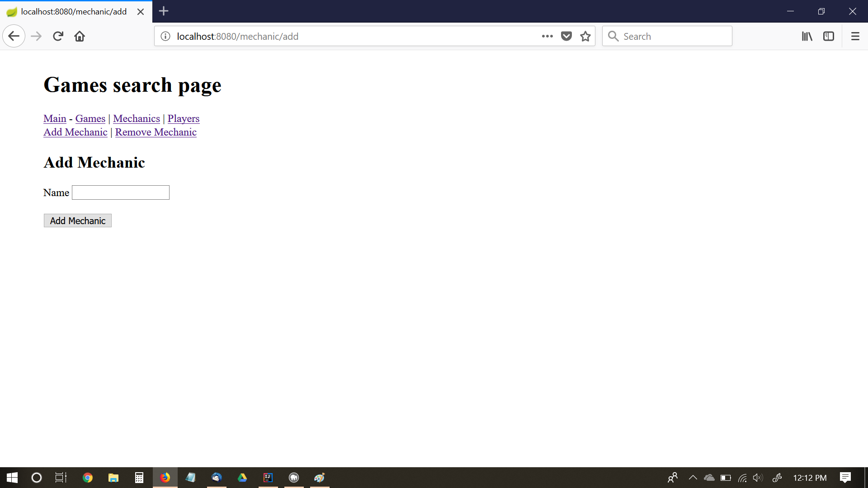868x488 pixels.
Task: Open the Firefox hamburger menu
Action: (855, 36)
